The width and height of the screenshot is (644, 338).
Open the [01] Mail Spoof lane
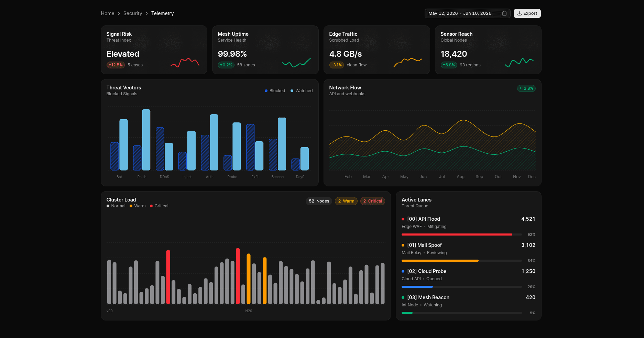(x=468, y=252)
